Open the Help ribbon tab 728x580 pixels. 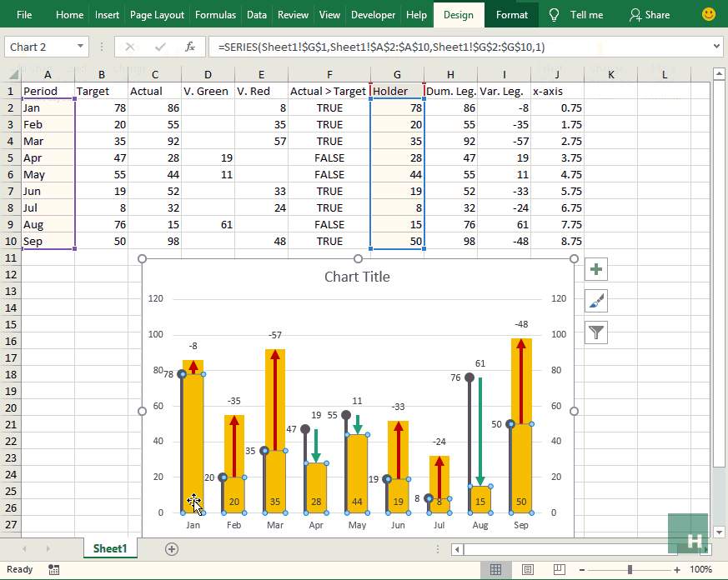click(416, 15)
